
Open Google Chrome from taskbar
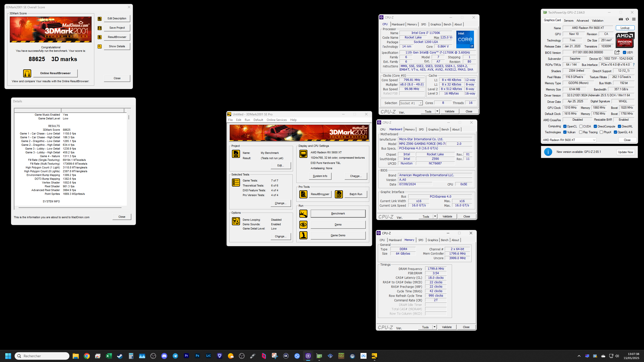[87, 356]
